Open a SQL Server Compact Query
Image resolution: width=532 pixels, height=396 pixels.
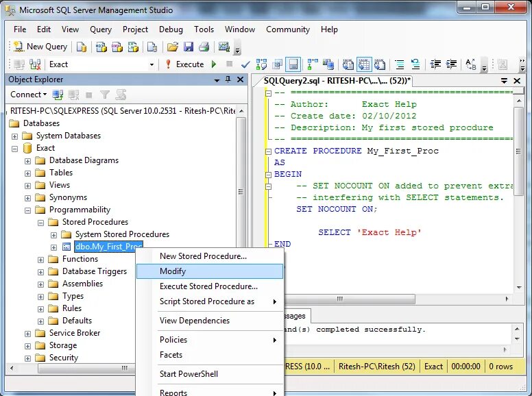click(x=152, y=47)
